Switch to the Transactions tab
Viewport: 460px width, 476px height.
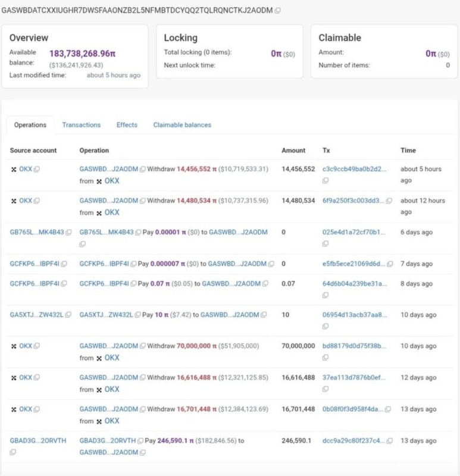pyautogui.click(x=82, y=125)
